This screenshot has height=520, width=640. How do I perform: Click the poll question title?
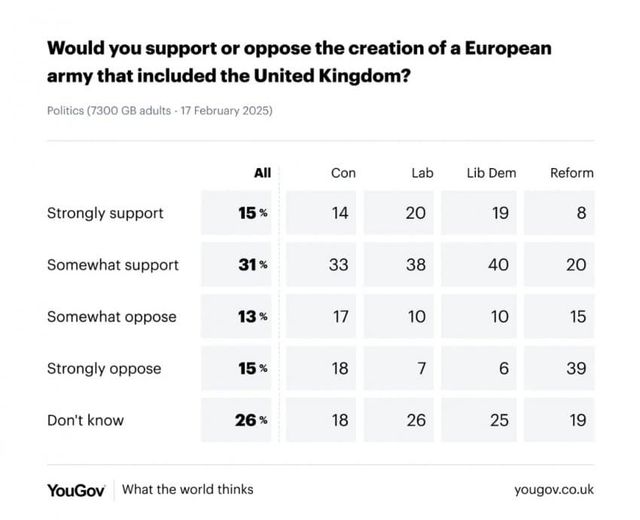(x=299, y=61)
